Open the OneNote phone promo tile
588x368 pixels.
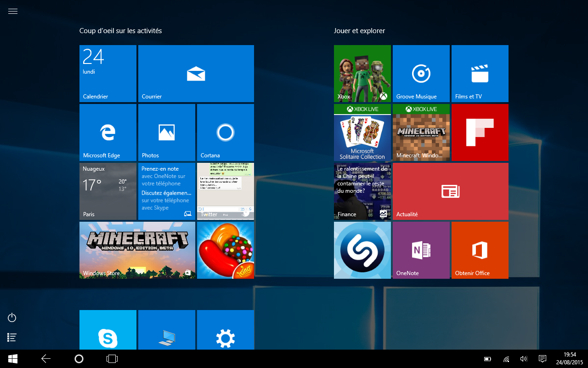point(167,191)
